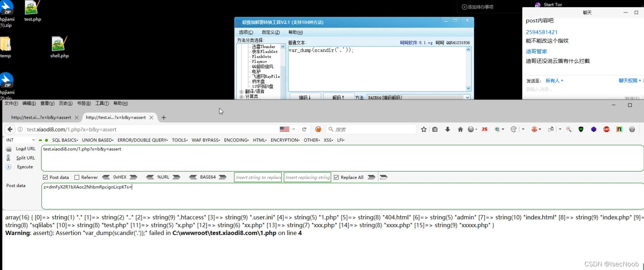
Task: Click the US flag icon in address bar
Action: 285,129
